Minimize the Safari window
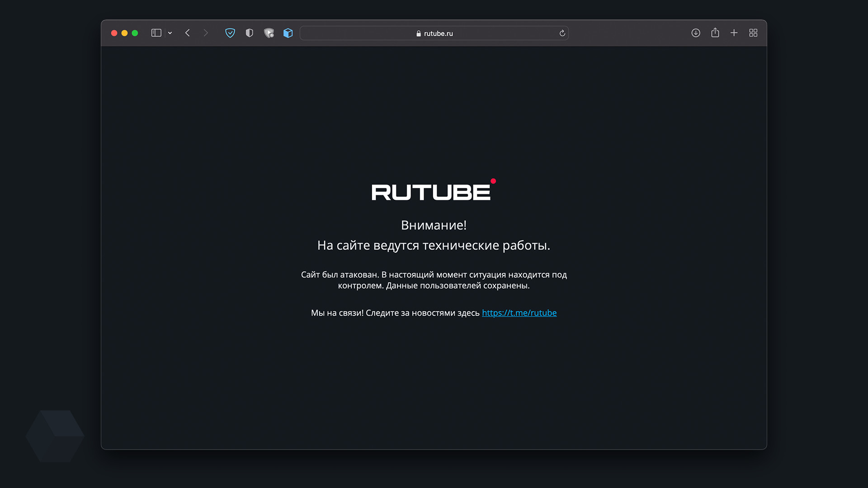868x488 pixels. 124,33
